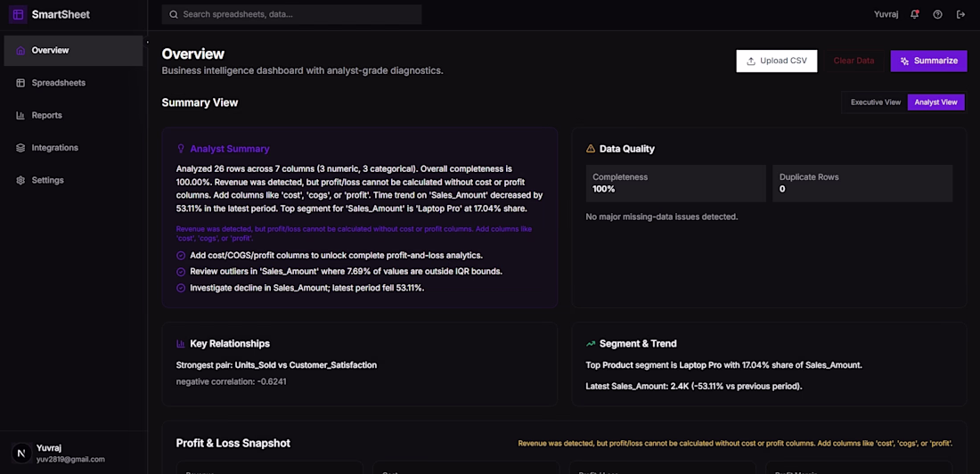Click the 'Latest Sales_Amount: 2.4K' line
The height and width of the screenshot is (474, 980).
coord(694,387)
